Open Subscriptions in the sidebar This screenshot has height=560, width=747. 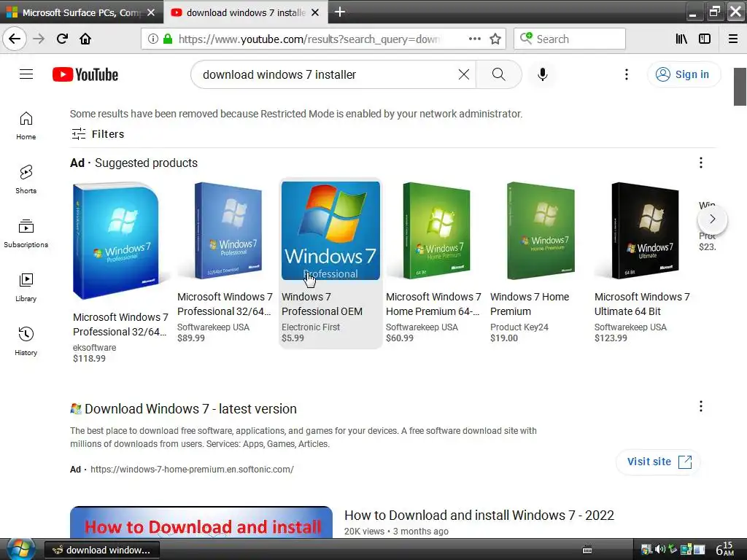tap(26, 233)
